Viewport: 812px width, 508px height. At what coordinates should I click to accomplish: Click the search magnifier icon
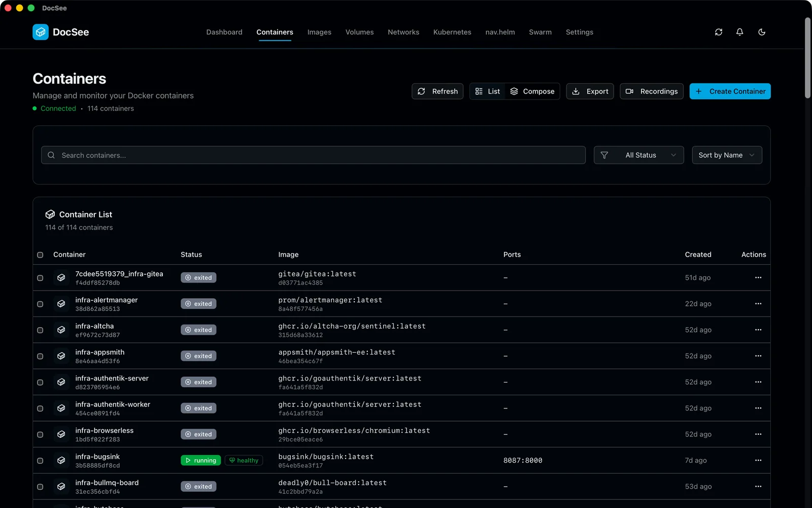point(51,155)
